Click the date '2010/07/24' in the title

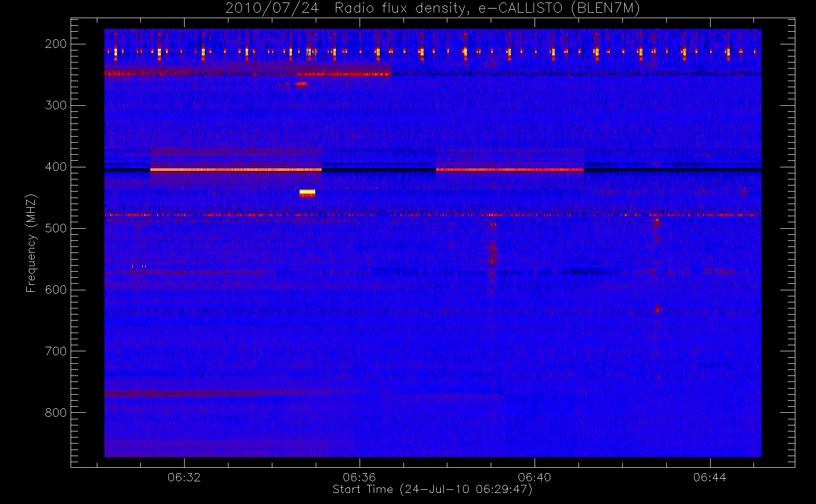pyautogui.click(x=272, y=9)
